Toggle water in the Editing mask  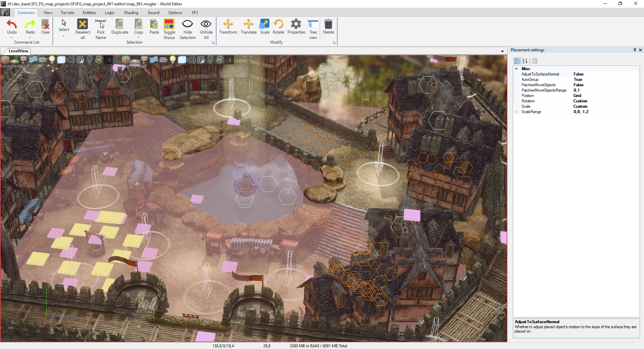[x=33, y=60]
